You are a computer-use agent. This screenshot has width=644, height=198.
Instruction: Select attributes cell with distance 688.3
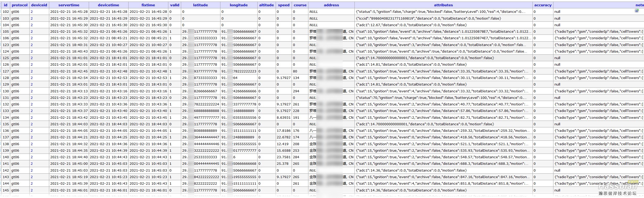(443, 164)
